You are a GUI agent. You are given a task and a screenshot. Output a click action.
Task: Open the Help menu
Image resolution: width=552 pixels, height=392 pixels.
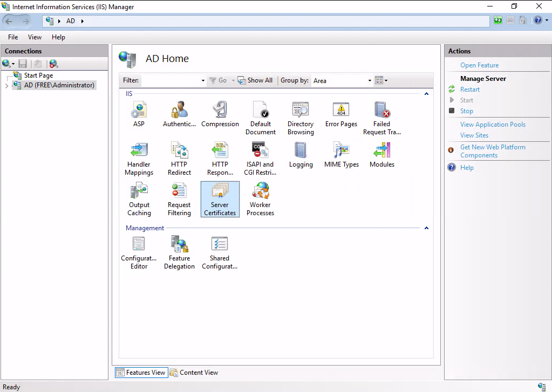58,37
